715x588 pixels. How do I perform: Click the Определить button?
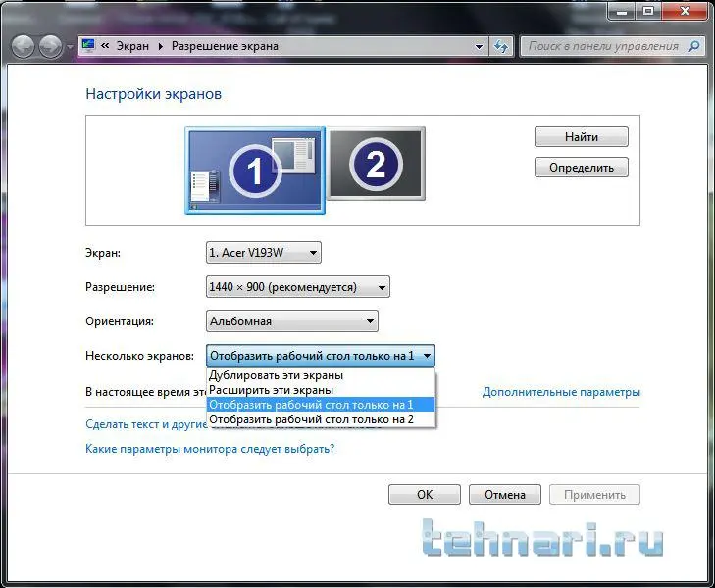582,168
